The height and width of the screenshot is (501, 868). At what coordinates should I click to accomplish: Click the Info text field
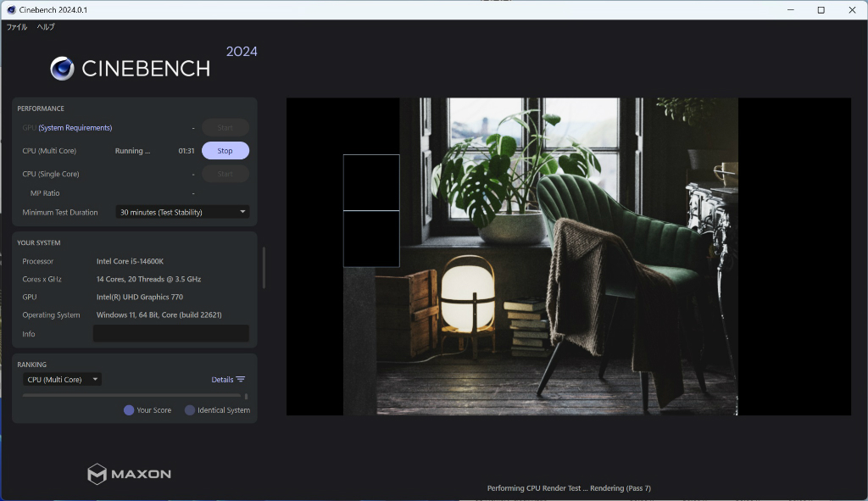pos(171,334)
